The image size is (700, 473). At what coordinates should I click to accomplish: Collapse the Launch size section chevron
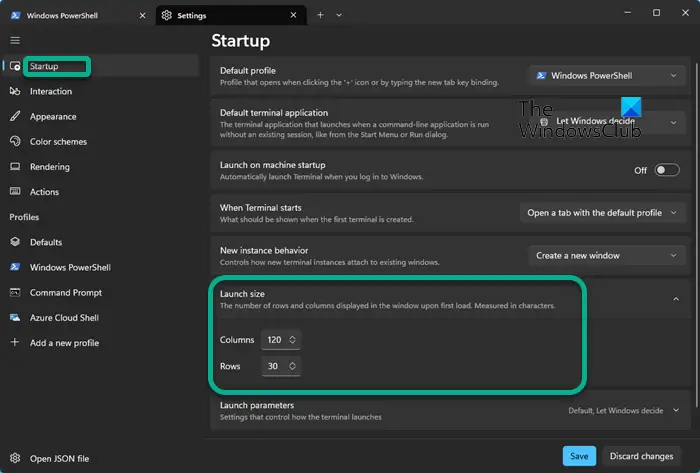(676, 299)
